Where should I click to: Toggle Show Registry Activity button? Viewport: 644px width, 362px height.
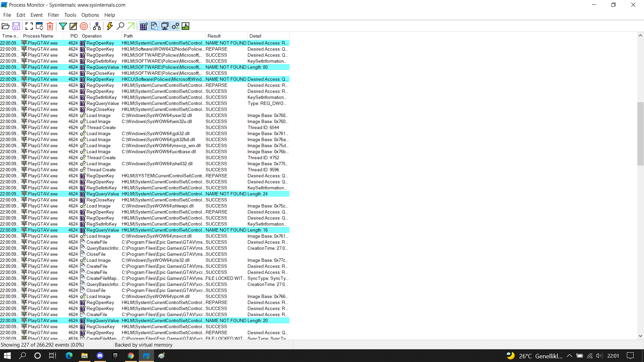[144, 26]
